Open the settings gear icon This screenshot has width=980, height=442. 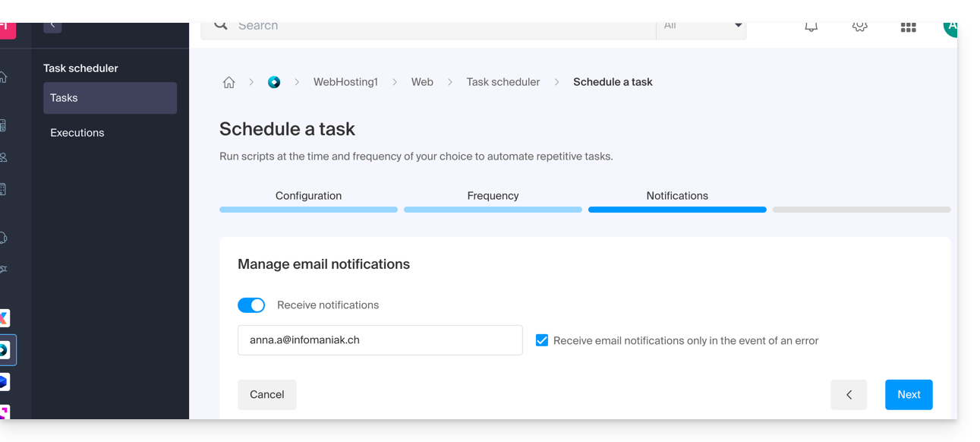[x=859, y=27]
